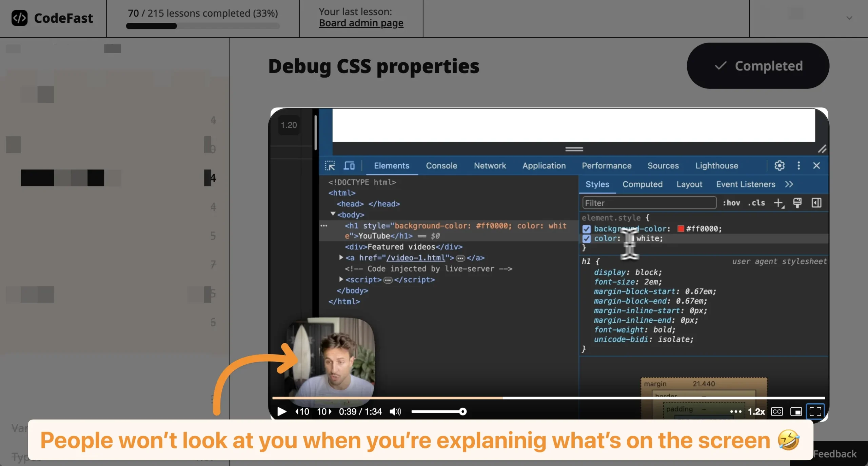Select the Computed sub-tab

(x=642, y=184)
